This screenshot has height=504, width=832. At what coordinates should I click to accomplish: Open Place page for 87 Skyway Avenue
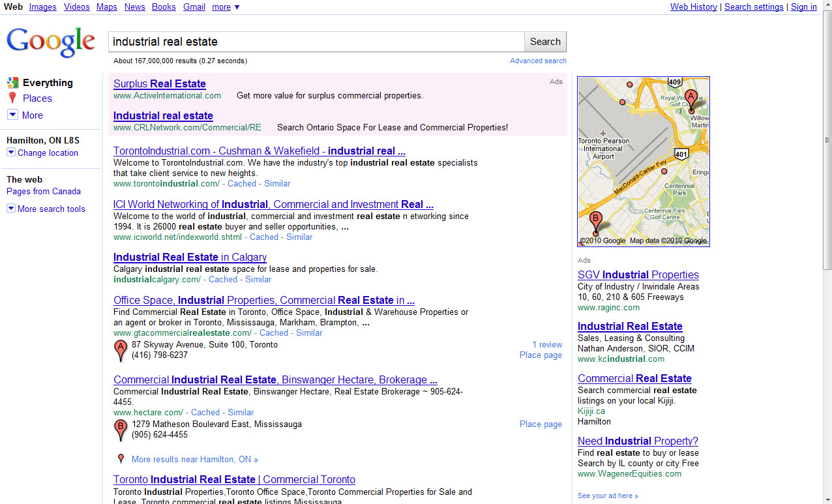pos(541,355)
